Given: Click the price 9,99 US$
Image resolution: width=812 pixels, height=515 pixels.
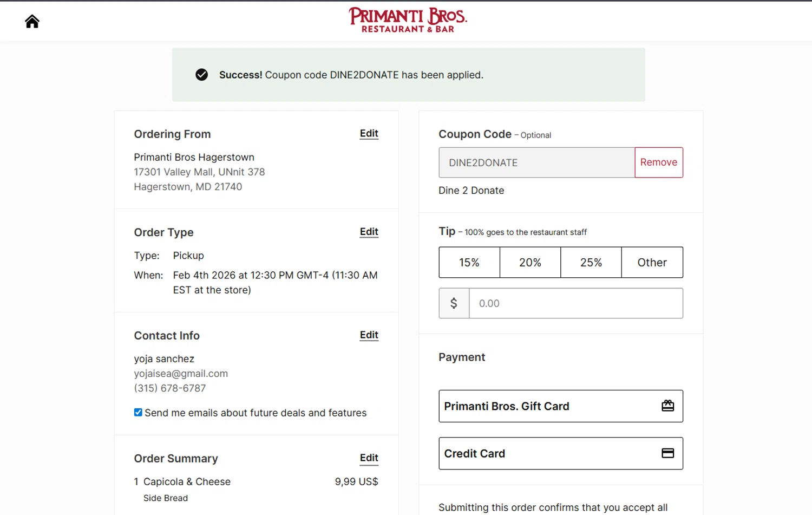Looking at the screenshot, I should (356, 481).
